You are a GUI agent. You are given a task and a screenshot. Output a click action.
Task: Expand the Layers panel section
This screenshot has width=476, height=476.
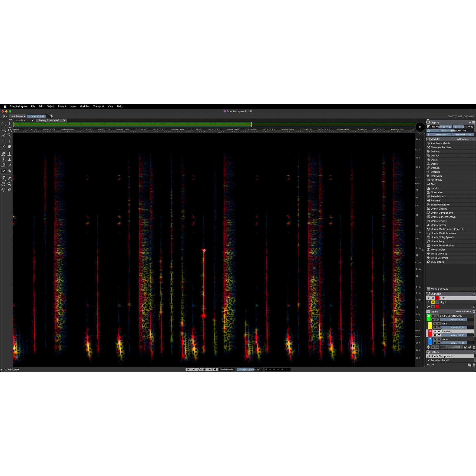click(x=429, y=311)
